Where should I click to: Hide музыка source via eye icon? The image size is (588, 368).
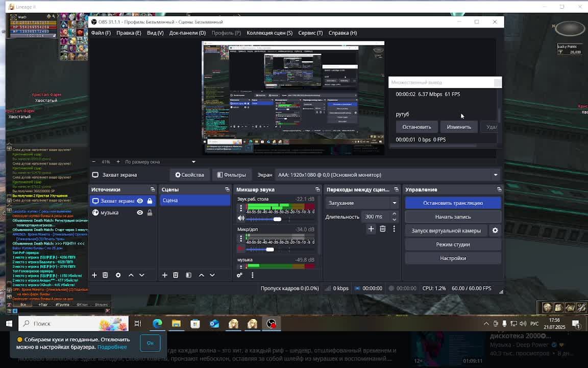click(x=140, y=213)
